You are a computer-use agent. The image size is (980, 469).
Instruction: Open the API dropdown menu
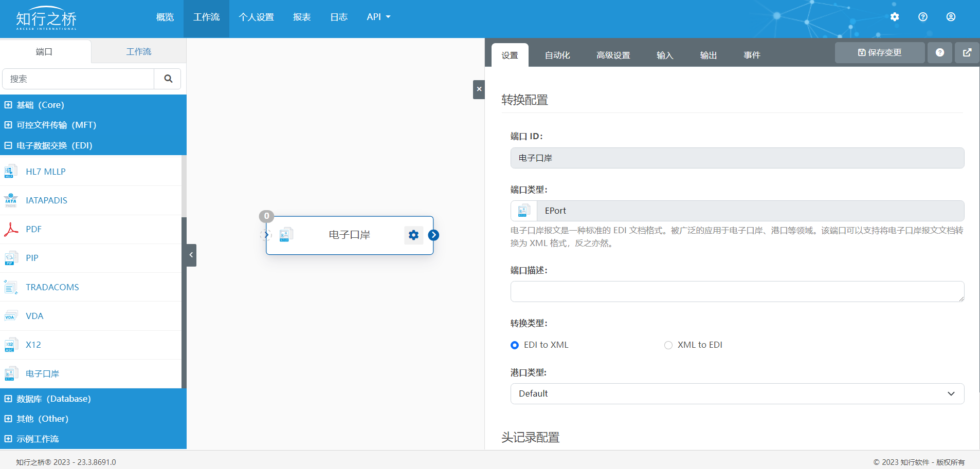click(x=378, y=17)
